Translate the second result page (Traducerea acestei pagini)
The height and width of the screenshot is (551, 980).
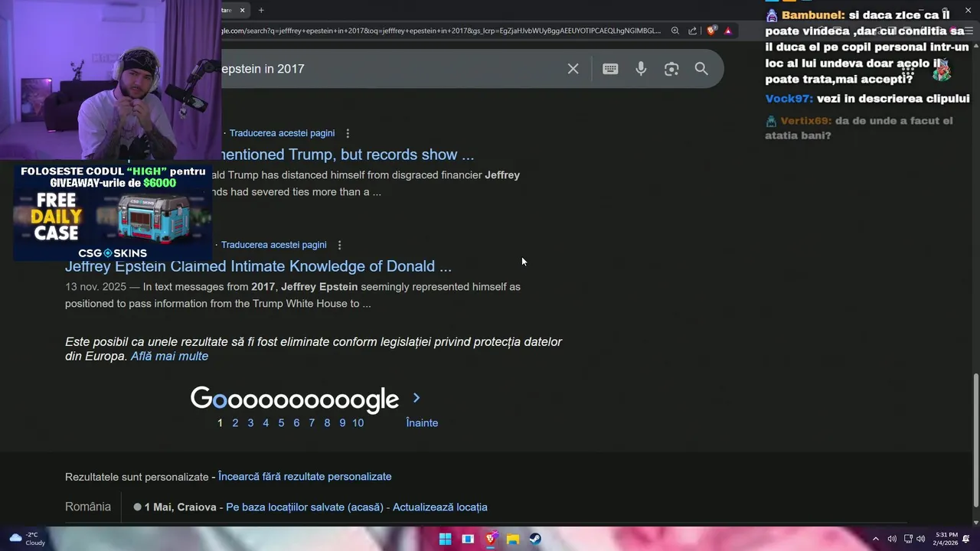[x=274, y=245]
